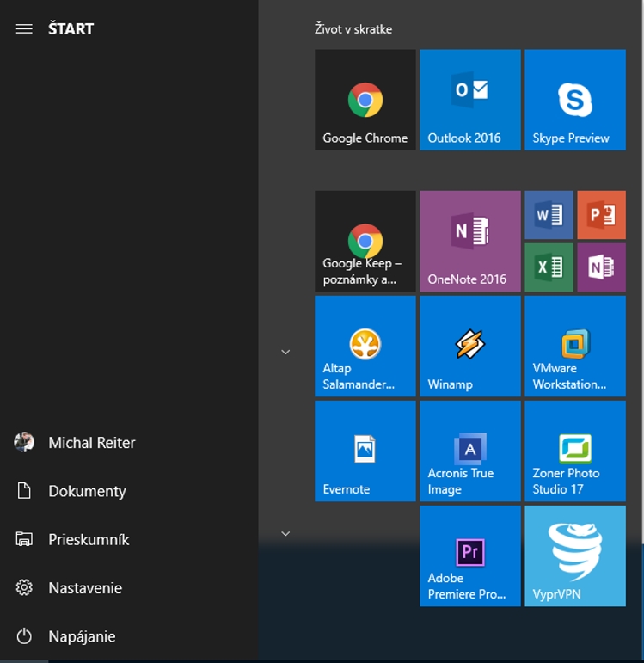644x663 pixels.
Task: Launch Excel from small tile
Action: point(549,267)
